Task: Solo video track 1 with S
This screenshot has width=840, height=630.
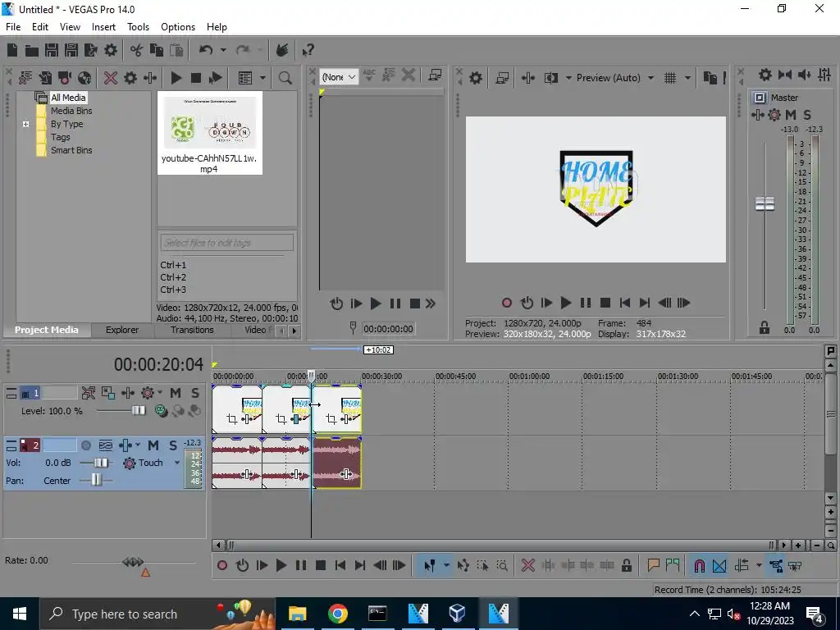Action: 195,393
